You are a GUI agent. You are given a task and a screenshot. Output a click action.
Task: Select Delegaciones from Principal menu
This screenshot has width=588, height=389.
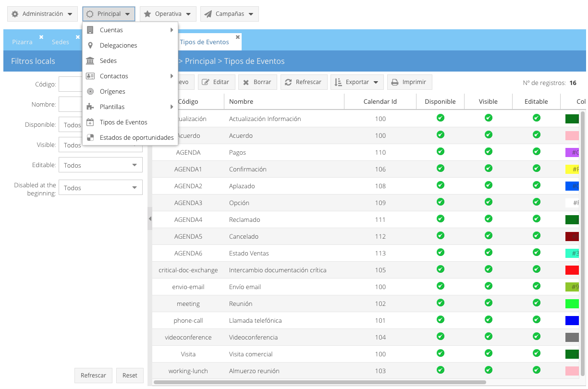130,45
